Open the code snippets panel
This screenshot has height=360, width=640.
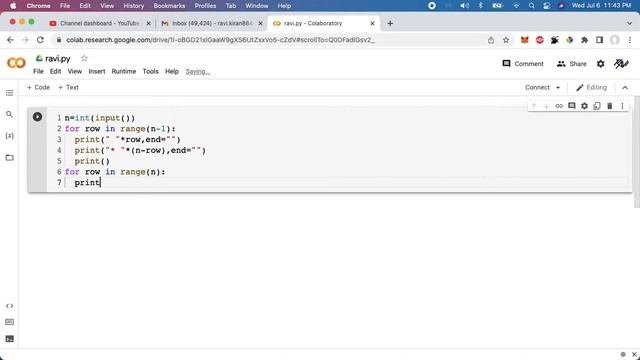pyautogui.click(x=9, y=306)
